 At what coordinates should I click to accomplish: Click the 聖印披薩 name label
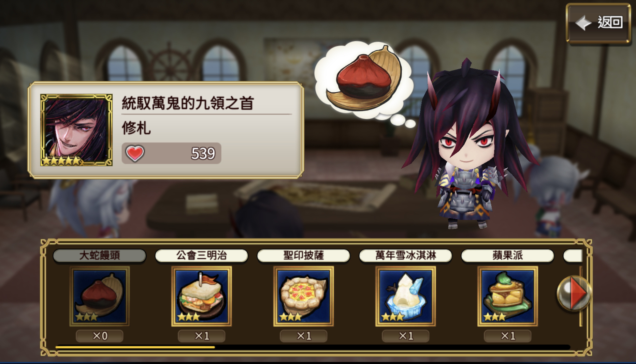click(x=303, y=256)
